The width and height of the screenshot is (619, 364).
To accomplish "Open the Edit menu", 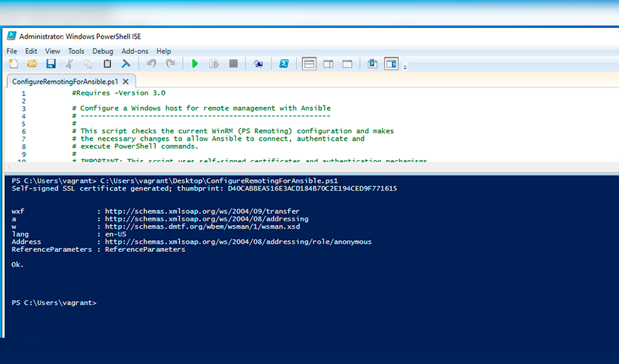I will tap(31, 51).
